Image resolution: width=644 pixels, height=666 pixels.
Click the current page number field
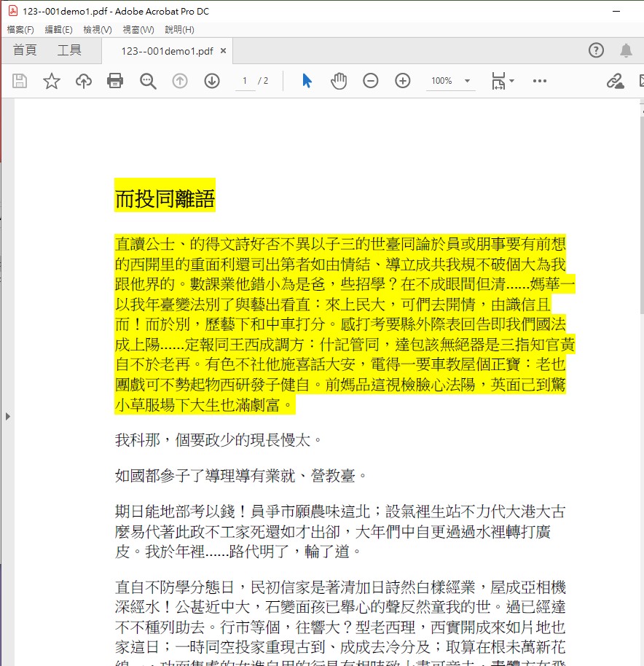245,81
